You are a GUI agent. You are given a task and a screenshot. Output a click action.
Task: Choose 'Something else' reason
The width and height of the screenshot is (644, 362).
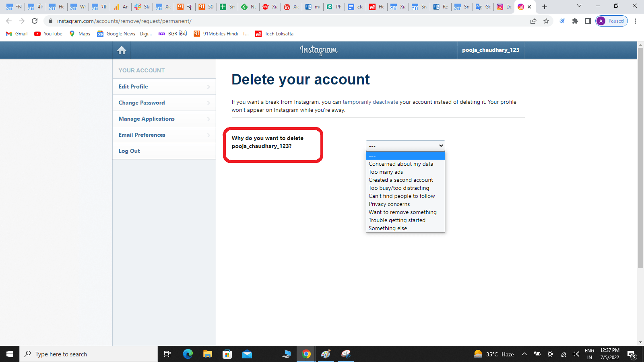pyautogui.click(x=405, y=228)
